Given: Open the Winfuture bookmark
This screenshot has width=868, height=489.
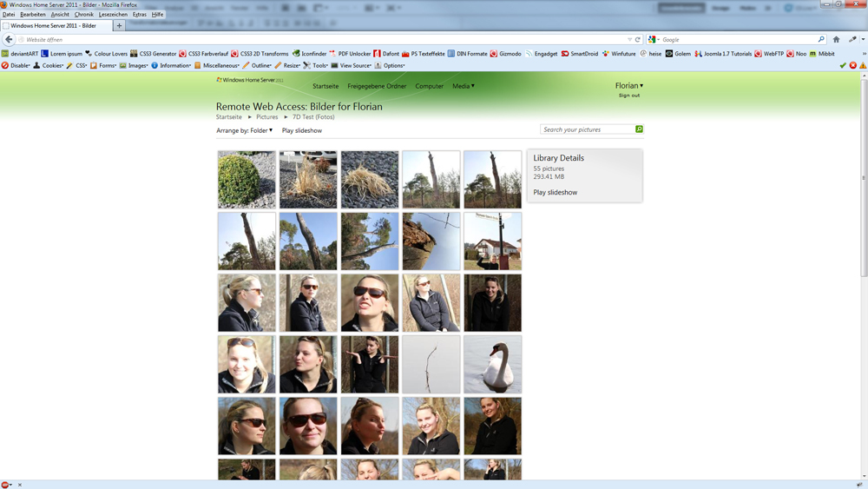Looking at the screenshot, I should click(x=619, y=54).
